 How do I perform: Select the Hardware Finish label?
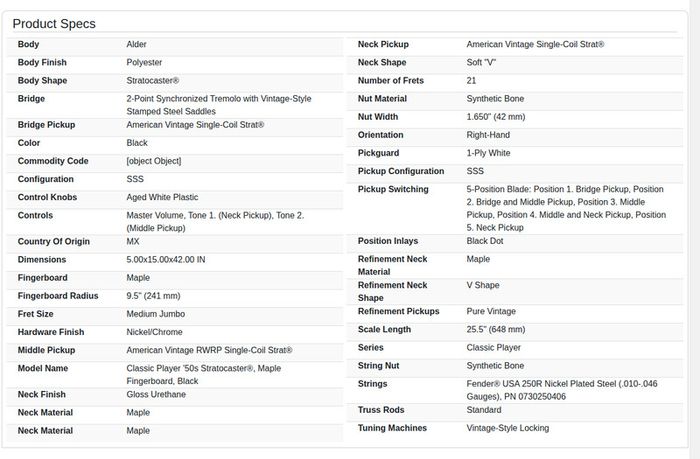coord(51,332)
